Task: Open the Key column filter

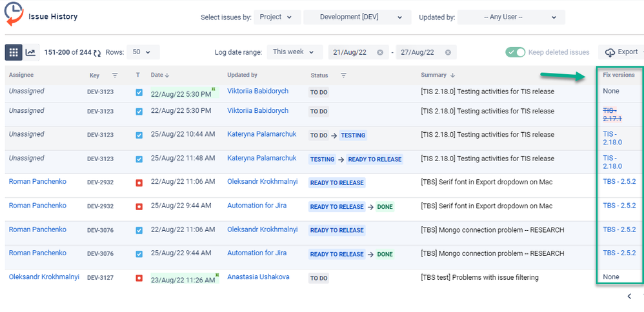Action: coord(115,75)
